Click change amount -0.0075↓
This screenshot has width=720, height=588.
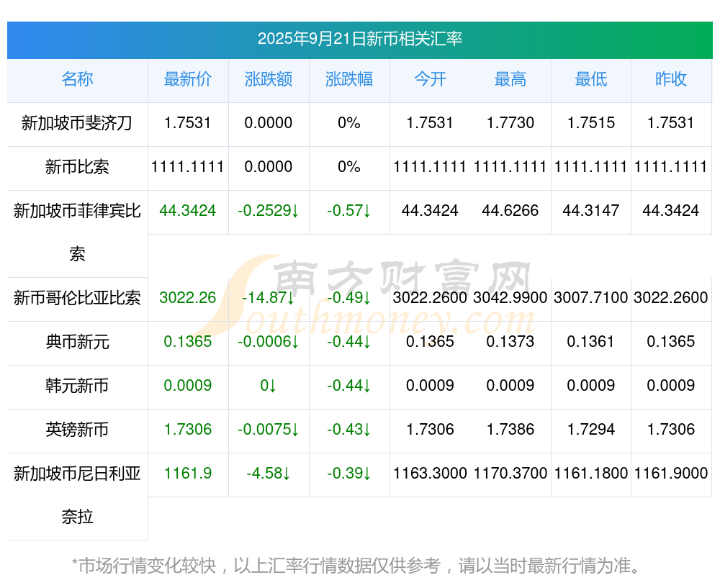(x=269, y=429)
